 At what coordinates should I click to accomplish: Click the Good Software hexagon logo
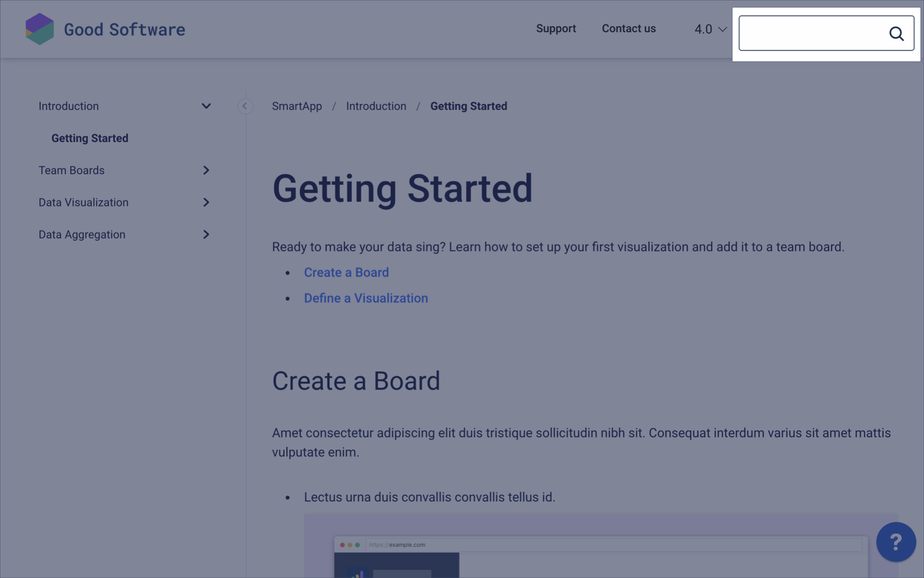click(x=39, y=29)
